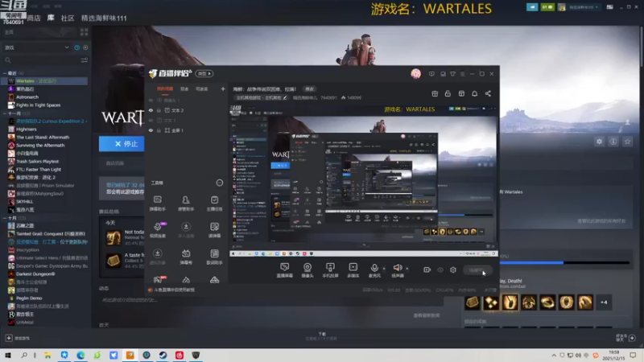
Task: Open Steam library advanced filter icon
Action: (85, 60)
